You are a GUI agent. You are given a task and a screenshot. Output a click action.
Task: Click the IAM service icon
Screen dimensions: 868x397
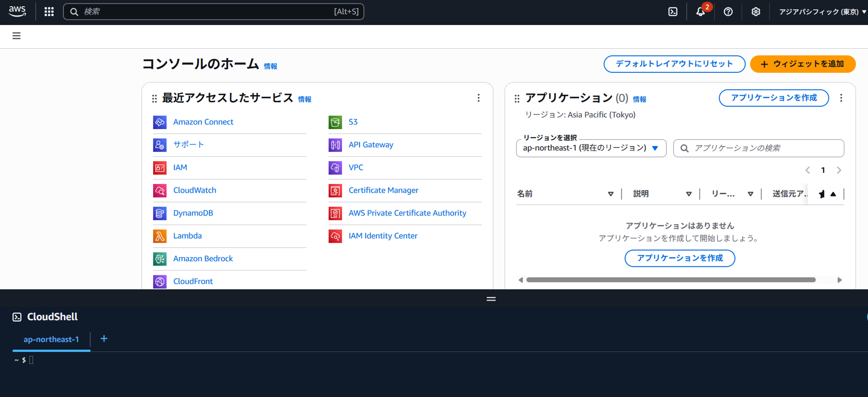click(160, 168)
